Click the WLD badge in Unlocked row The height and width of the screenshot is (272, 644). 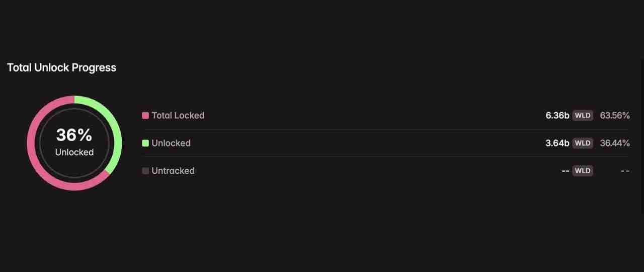click(x=583, y=143)
